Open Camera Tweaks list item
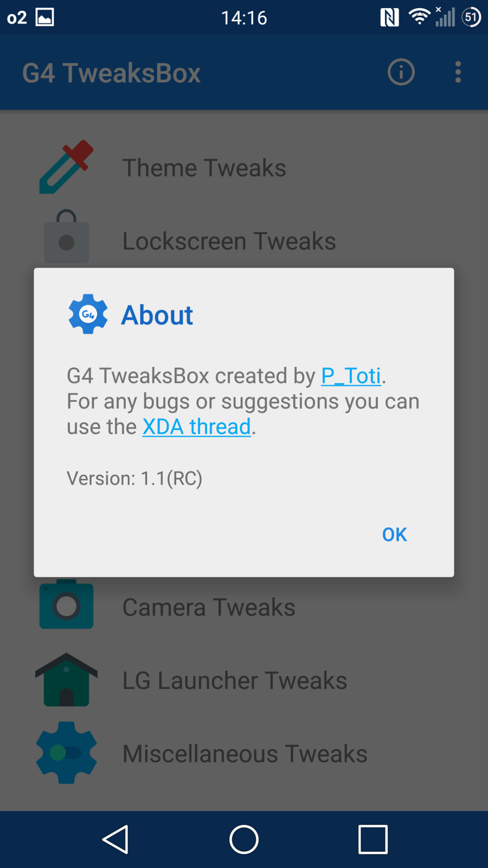This screenshot has height=868, width=488. [x=209, y=607]
